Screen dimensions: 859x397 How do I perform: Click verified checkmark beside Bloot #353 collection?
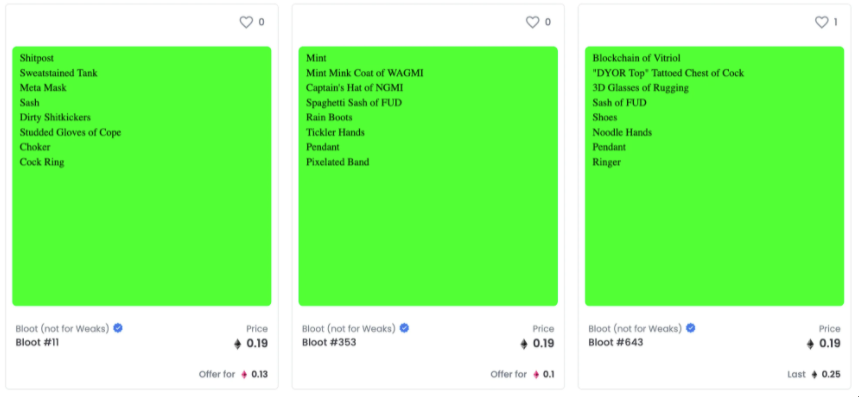404,328
